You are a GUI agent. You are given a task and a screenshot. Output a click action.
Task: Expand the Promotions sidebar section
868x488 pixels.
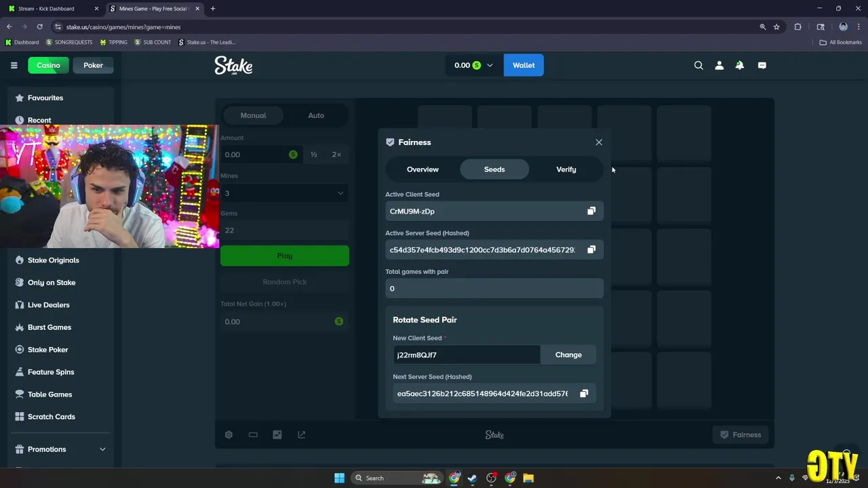click(x=102, y=449)
